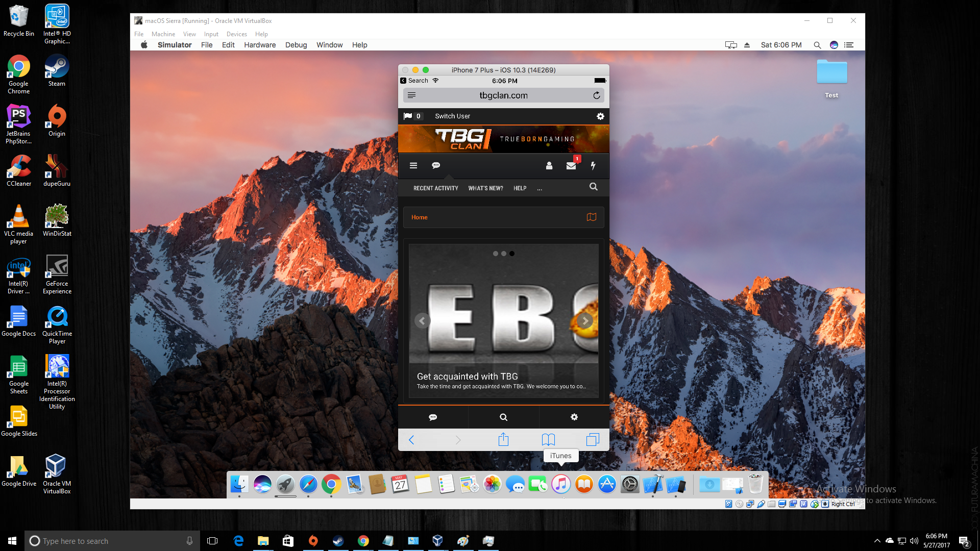This screenshot has height=551, width=980.
Task: Open Microsoft Edge from the taskbar
Action: click(x=238, y=541)
